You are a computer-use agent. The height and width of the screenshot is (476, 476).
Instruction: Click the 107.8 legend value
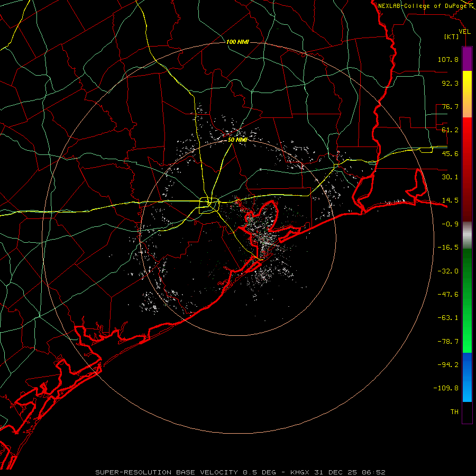pyautogui.click(x=448, y=59)
